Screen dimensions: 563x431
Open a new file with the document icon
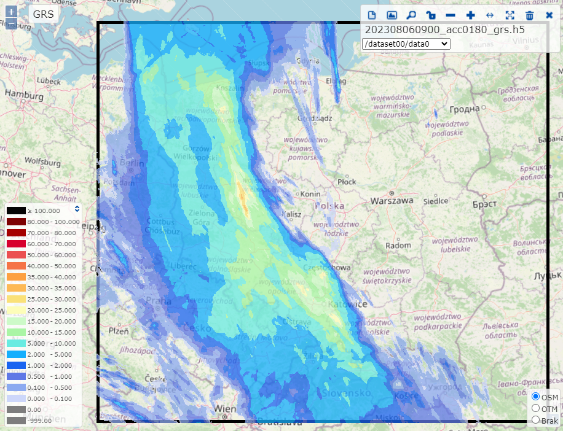[372, 15]
